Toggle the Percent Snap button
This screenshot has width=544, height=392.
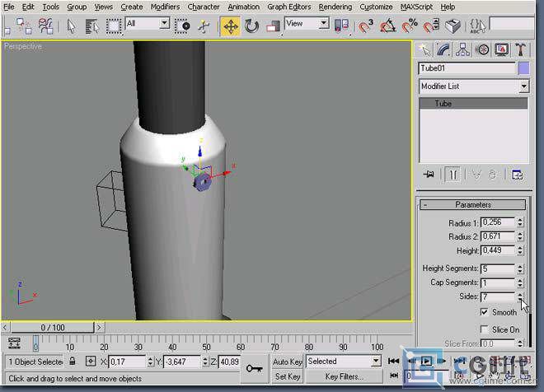(410, 26)
